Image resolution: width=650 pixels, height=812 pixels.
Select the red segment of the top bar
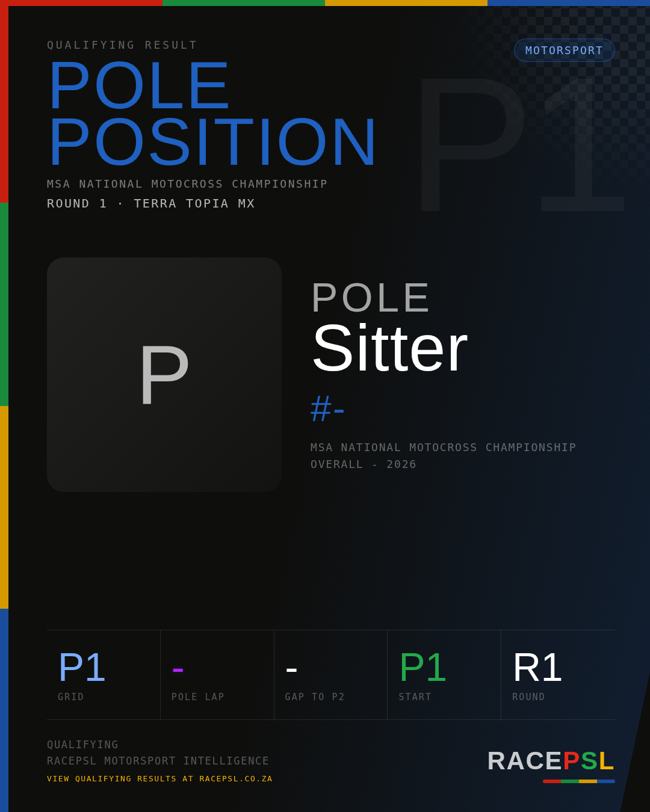[x=81, y=3]
